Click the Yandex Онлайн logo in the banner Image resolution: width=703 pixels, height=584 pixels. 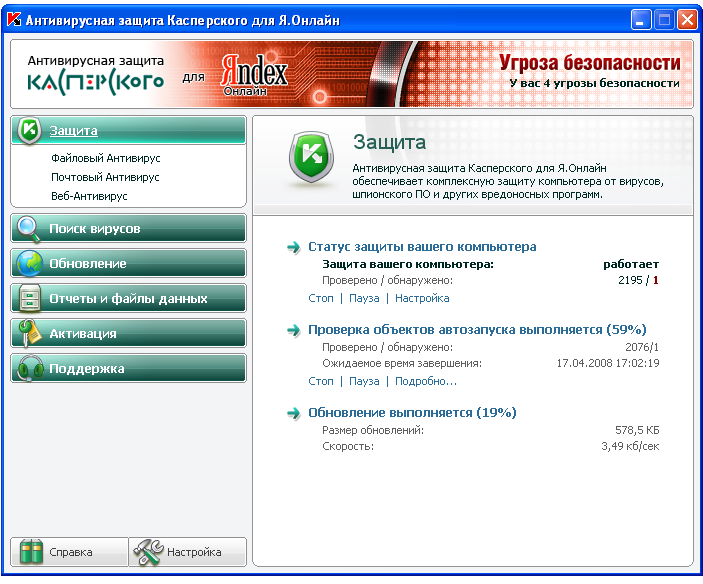coord(254,75)
